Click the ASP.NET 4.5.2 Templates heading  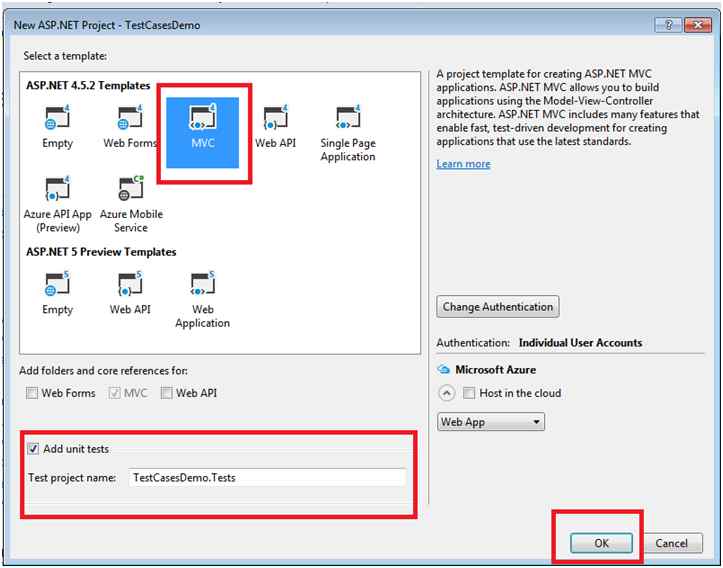[88, 85]
